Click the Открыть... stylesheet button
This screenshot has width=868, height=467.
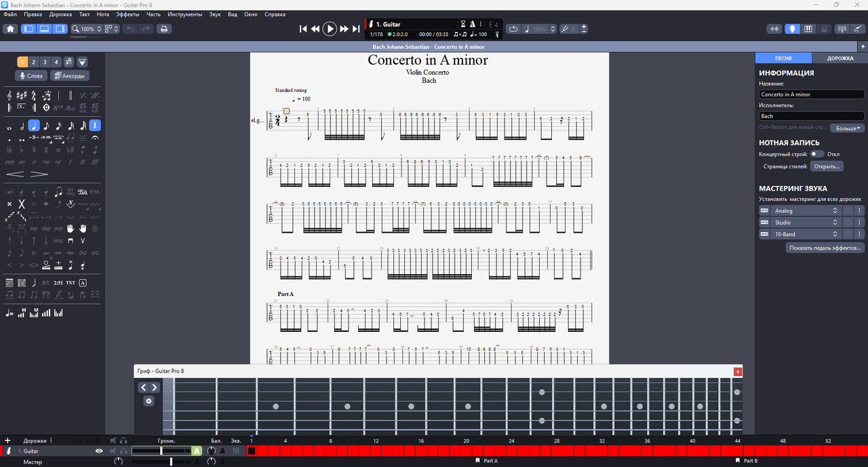pos(827,166)
